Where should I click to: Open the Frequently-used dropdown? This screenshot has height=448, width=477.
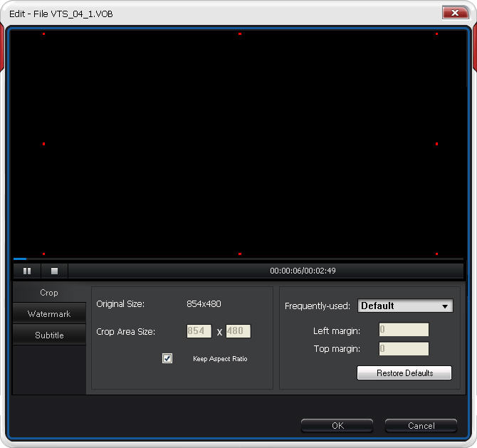[404, 306]
